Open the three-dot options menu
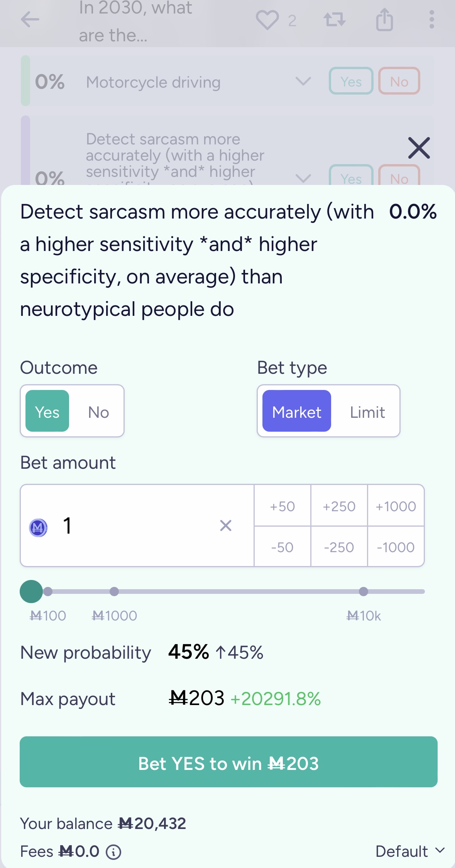 [431, 19]
